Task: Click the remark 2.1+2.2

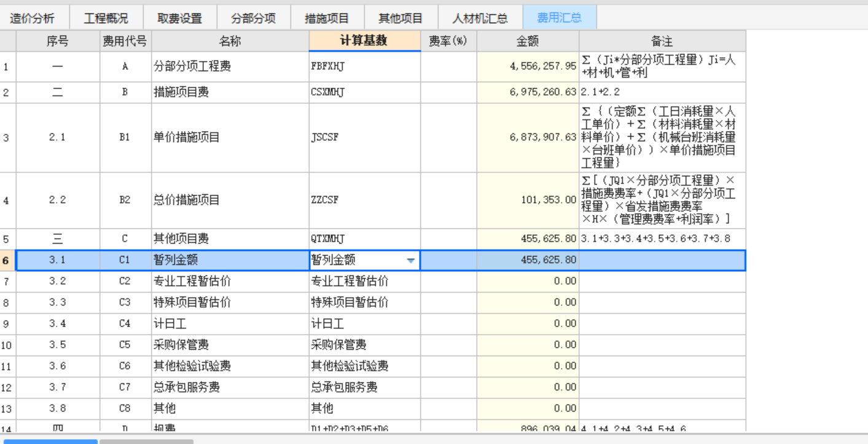Action: pos(662,92)
